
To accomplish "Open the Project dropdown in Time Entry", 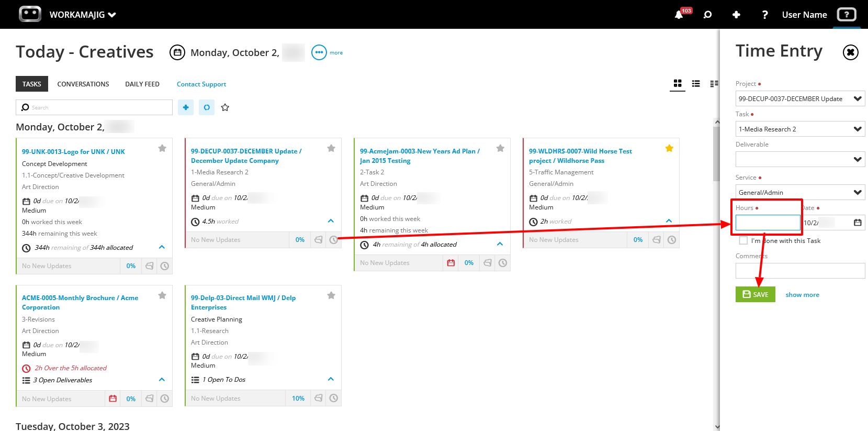I will pyautogui.click(x=800, y=98).
